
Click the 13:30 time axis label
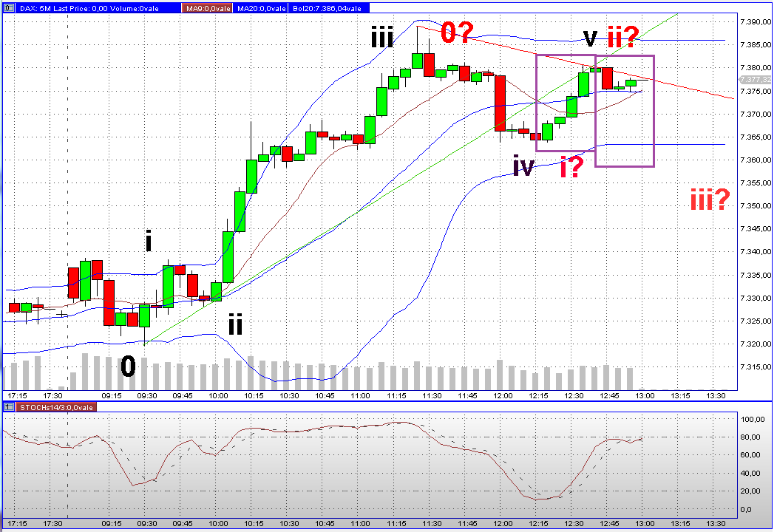(x=715, y=395)
